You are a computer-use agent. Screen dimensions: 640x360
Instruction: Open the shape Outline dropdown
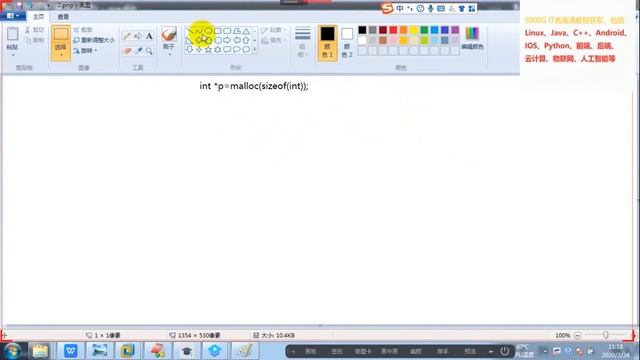[x=273, y=30]
